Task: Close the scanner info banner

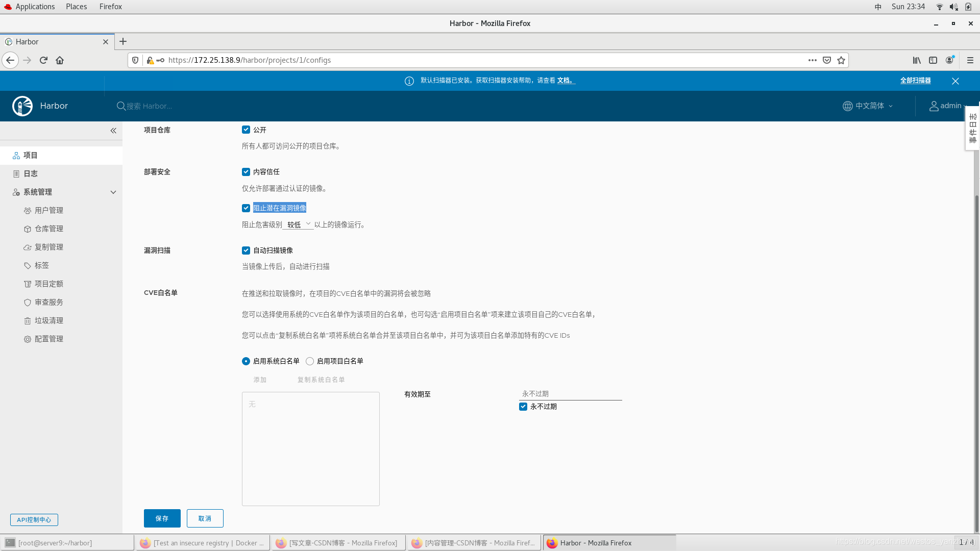Action: [x=955, y=81]
